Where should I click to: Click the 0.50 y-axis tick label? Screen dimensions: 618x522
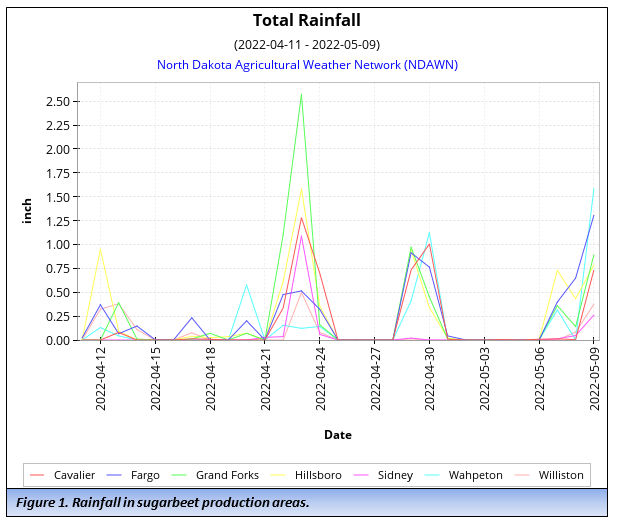[x=58, y=293]
